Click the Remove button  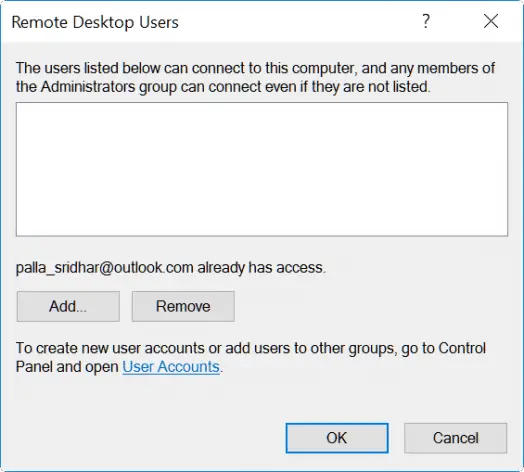(183, 306)
